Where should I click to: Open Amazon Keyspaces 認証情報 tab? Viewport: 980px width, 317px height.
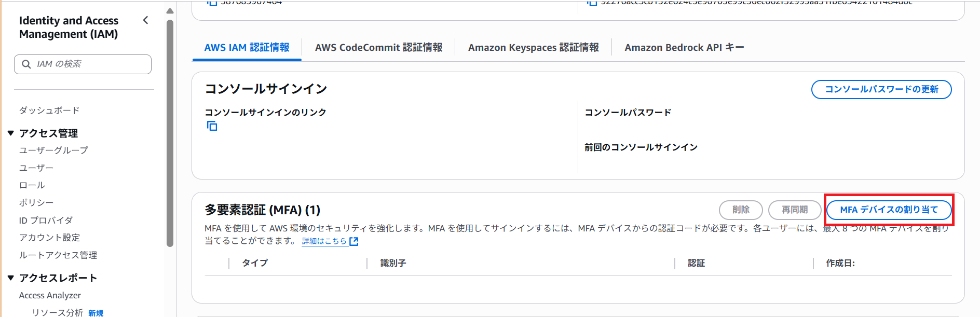[533, 48]
